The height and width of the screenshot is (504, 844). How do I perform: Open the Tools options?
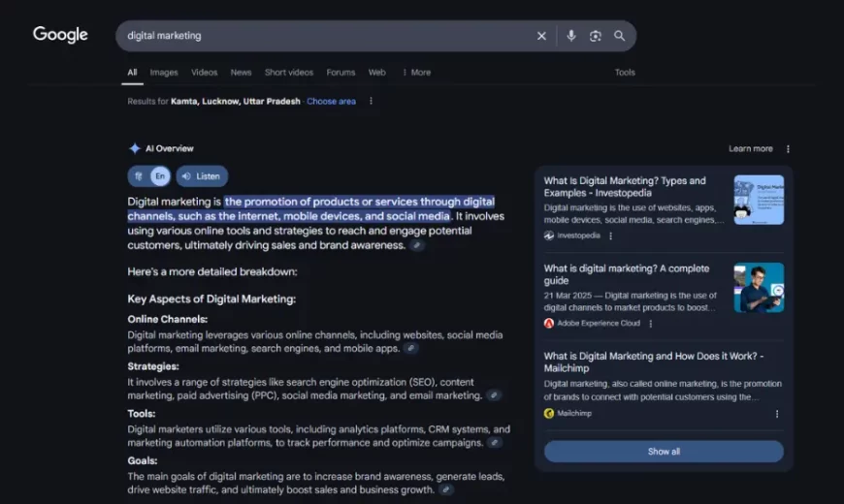pyautogui.click(x=625, y=72)
